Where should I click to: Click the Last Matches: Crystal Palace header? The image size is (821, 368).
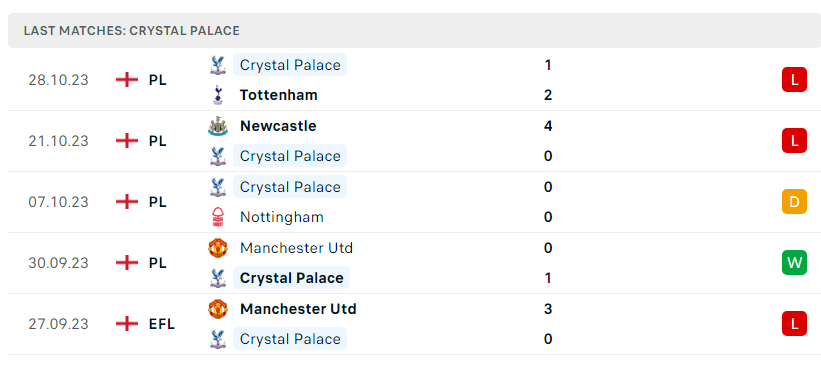[131, 31]
